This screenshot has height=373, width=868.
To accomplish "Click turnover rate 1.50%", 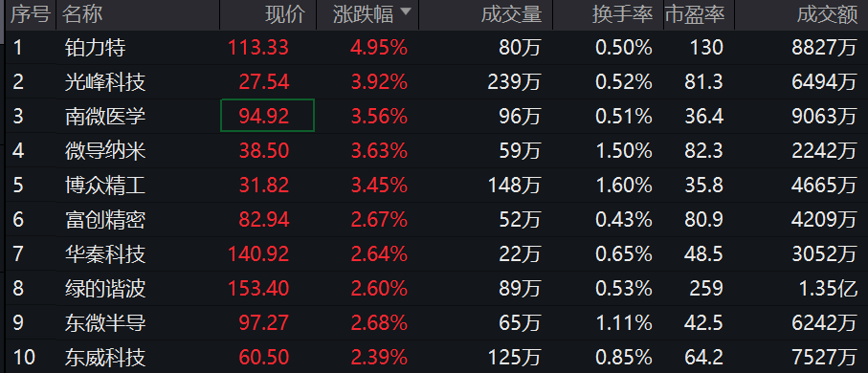I will tap(624, 150).
